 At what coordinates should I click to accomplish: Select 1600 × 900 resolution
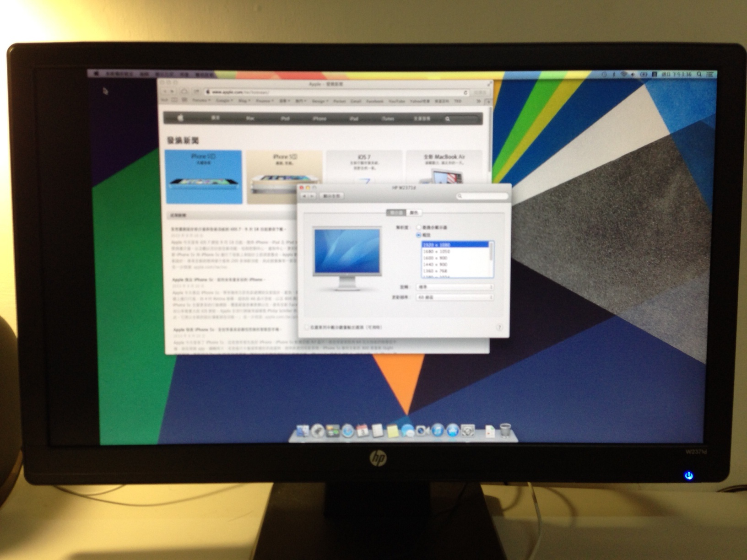455,258
